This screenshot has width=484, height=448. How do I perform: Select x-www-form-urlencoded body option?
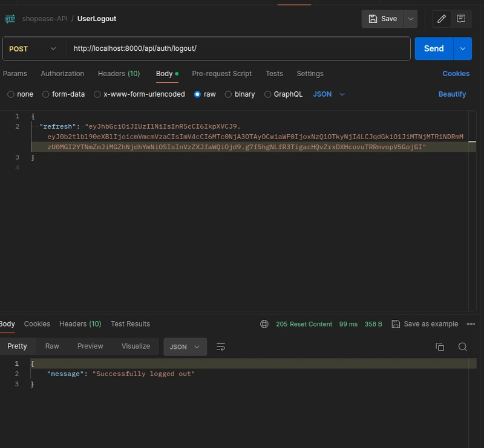point(97,94)
